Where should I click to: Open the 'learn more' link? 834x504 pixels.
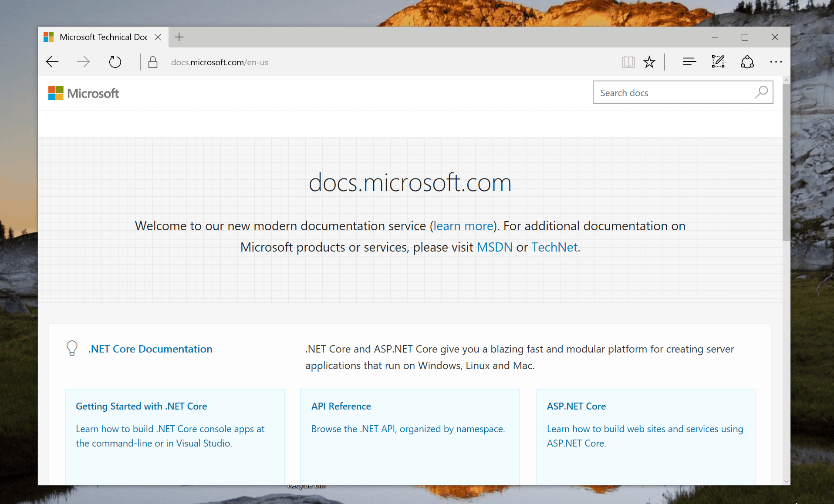pyautogui.click(x=463, y=226)
